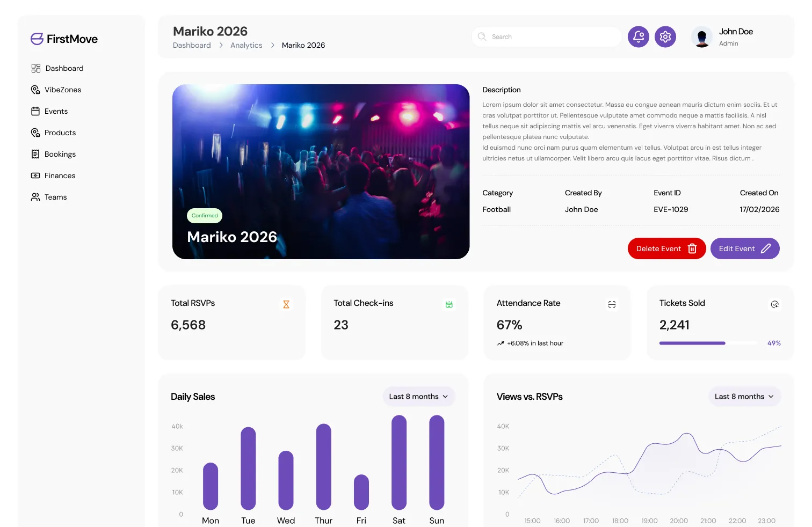
Task: Click the Bookings list icon
Action: tap(35, 154)
